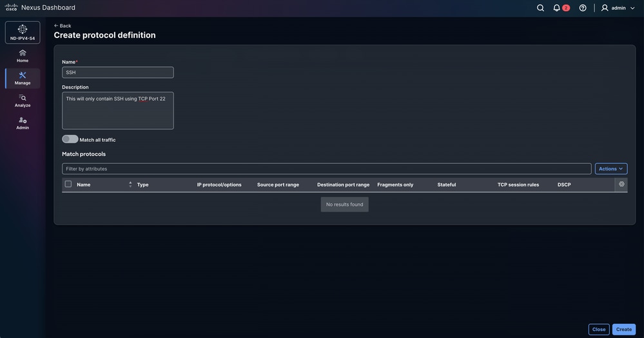The image size is (644, 338).
Task: Focus the Filter by attributes field
Action: pyautogui.click(x=327, y=168)
